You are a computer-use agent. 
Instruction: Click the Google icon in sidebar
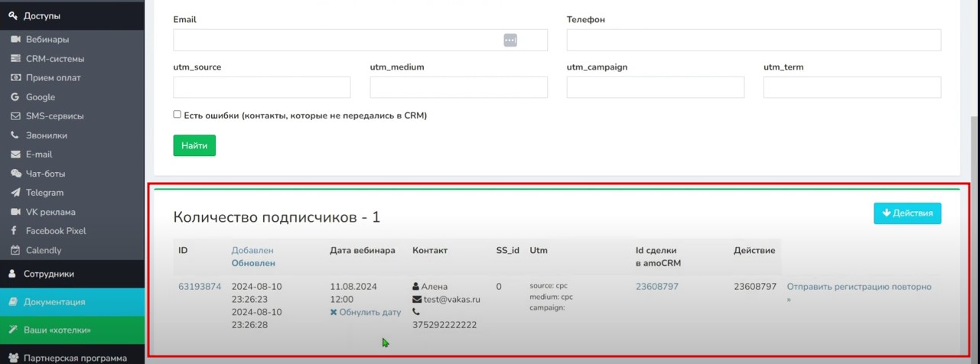coord(15,97)
